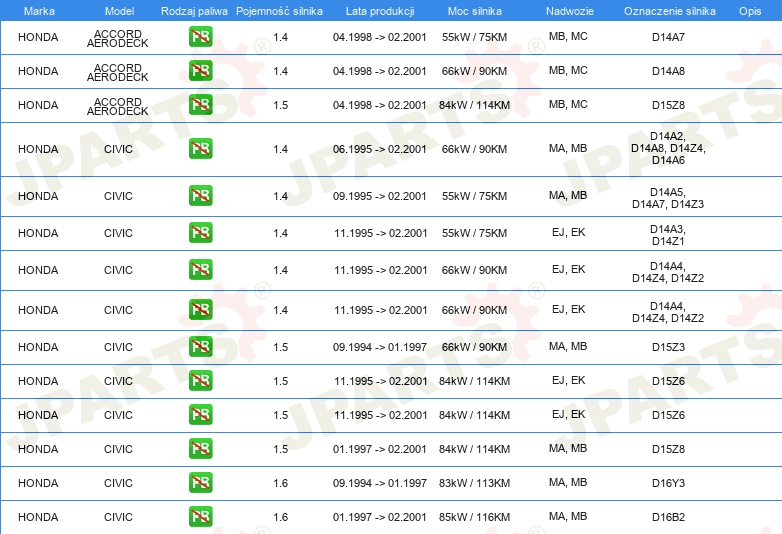Click production years 09.1995 -> 02.2001
Image resolution: width=782 pixels, height=534 pixels.
pyautogui.click(x=380, y=196)
